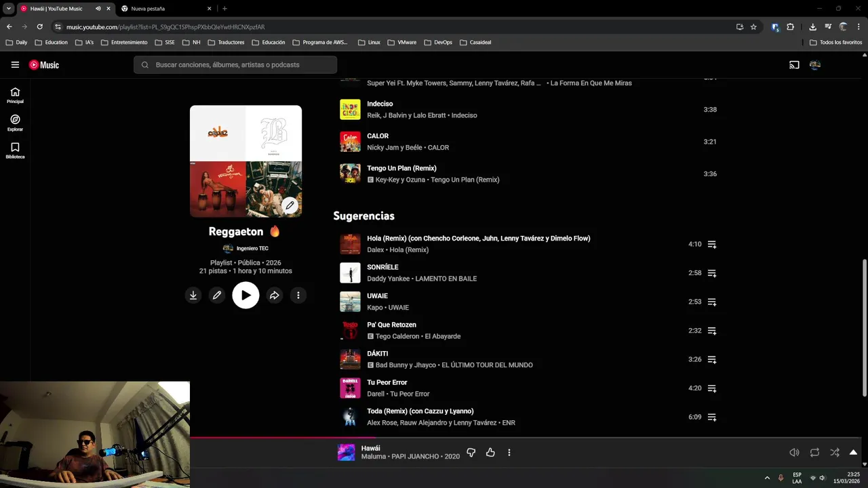Open the browser extensions puzzle icon

click(790, 26)
